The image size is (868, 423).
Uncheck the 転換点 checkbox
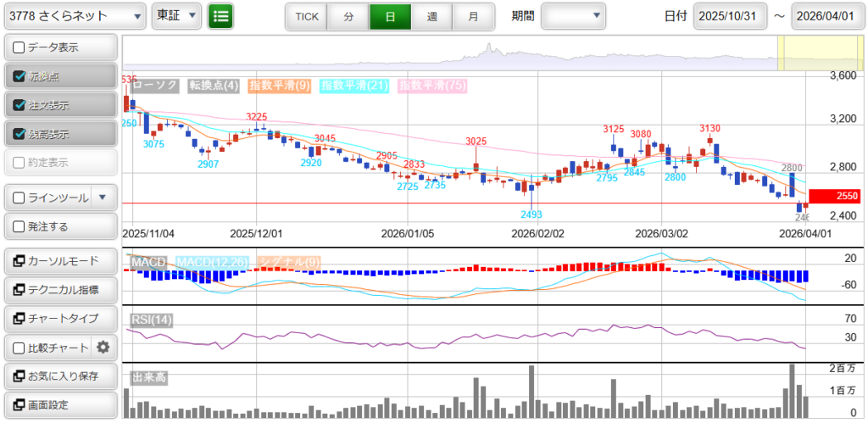[19, 76]
